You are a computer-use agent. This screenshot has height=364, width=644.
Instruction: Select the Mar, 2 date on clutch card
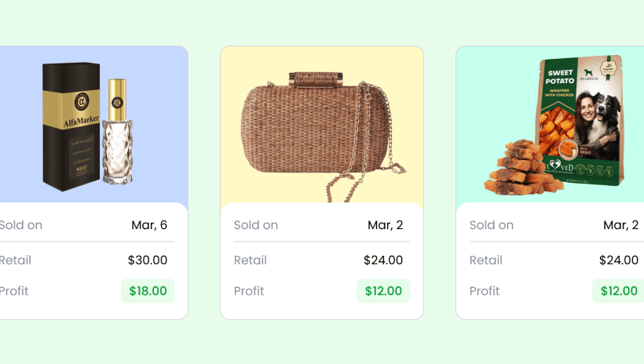[386, 225]
